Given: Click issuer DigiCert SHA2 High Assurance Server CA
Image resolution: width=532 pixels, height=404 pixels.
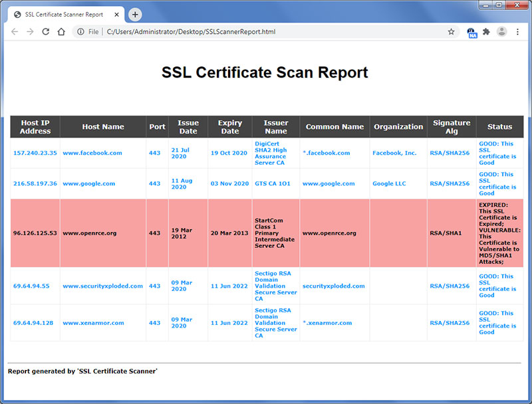Looking at the screenshot, I should click(x=271, y=153).
